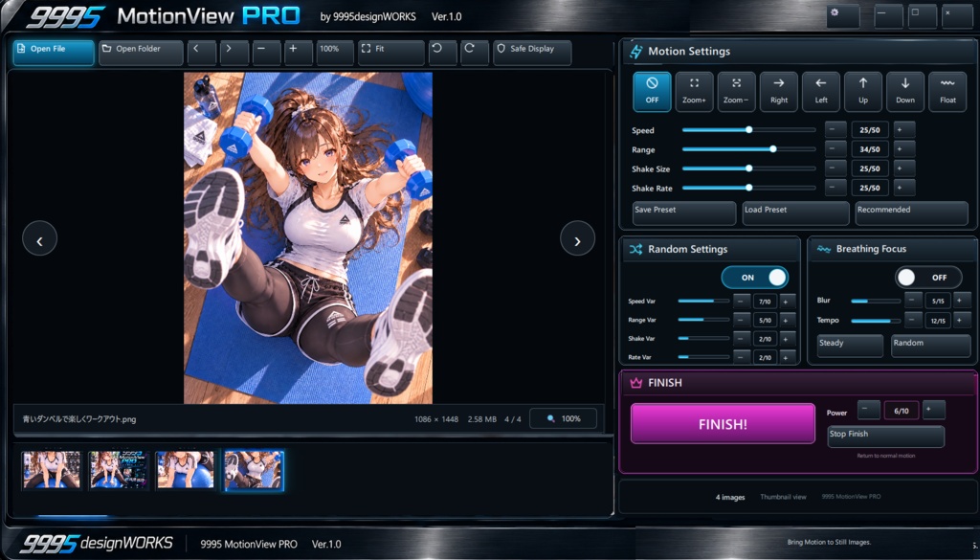Viewport: 980px width, 560px height.
Task: Apply the Recommended preset
Action: pos(911,213)
